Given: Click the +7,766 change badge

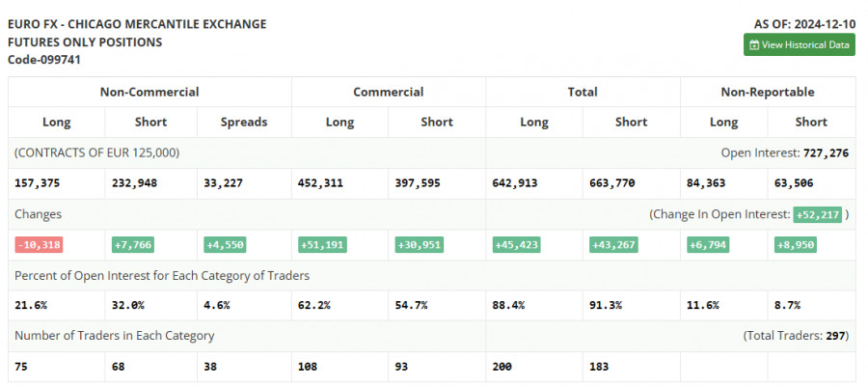Looking at the screenshot, I should pos(133,245).
